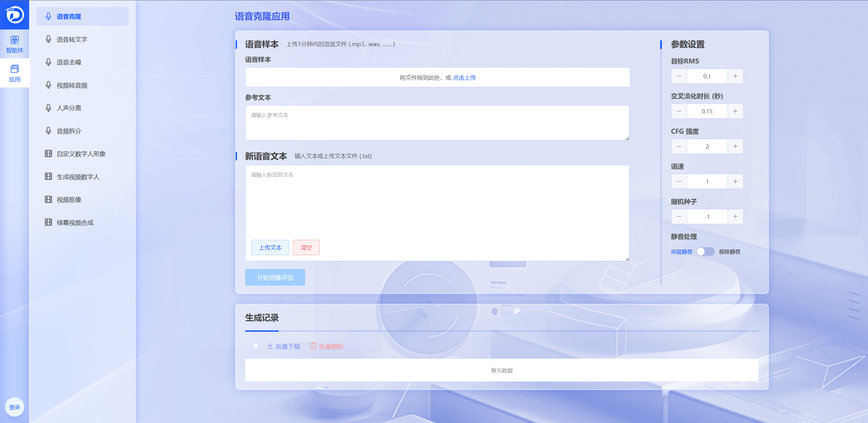
Task: Click the trash icon next to 批量删除
Action: tap(313, 346)
